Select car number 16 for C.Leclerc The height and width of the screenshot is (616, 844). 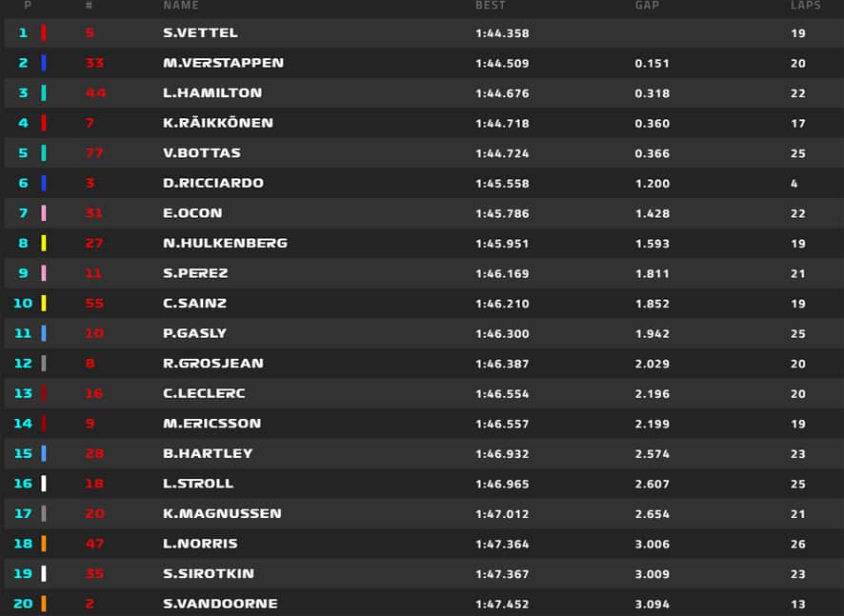(x=93, y=393)
